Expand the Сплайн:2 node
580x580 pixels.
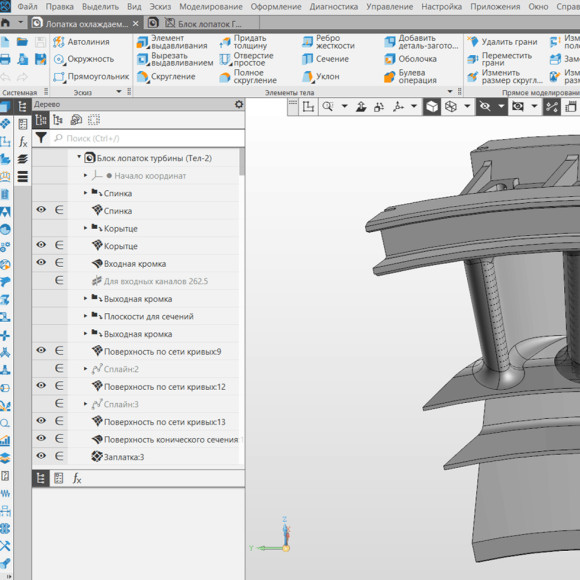tap(85, 369)
